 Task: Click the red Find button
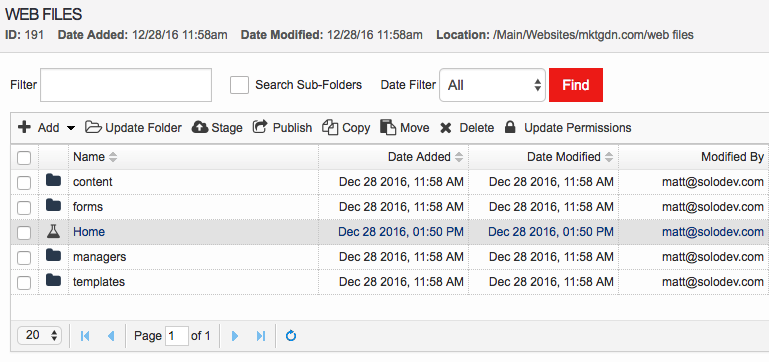(576, 85)
